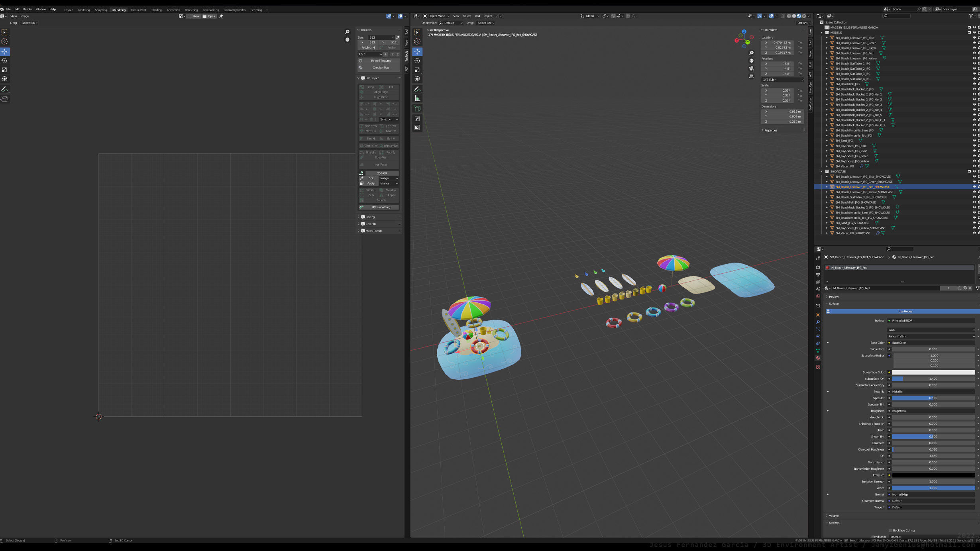Select the Add Cube tool
The image size is (980, 551).
point(417,108)
